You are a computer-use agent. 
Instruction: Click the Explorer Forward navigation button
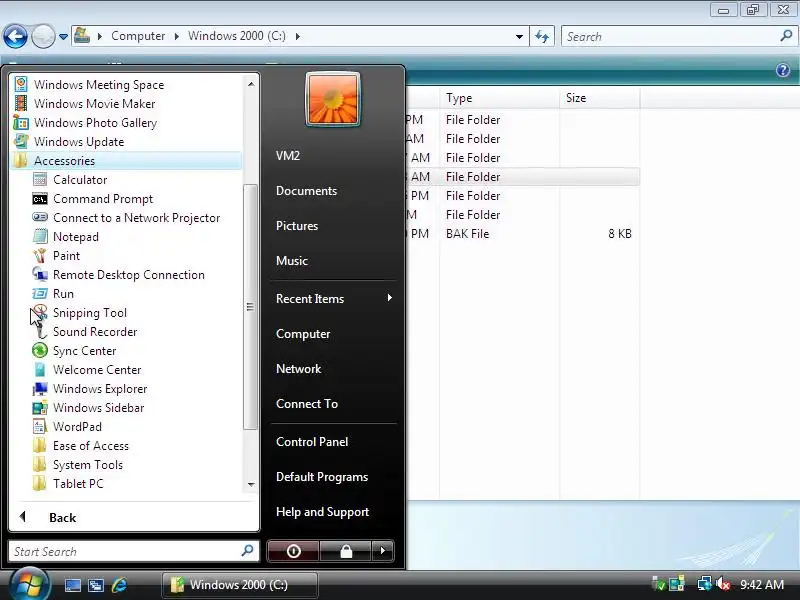click(x=43, y=37)
